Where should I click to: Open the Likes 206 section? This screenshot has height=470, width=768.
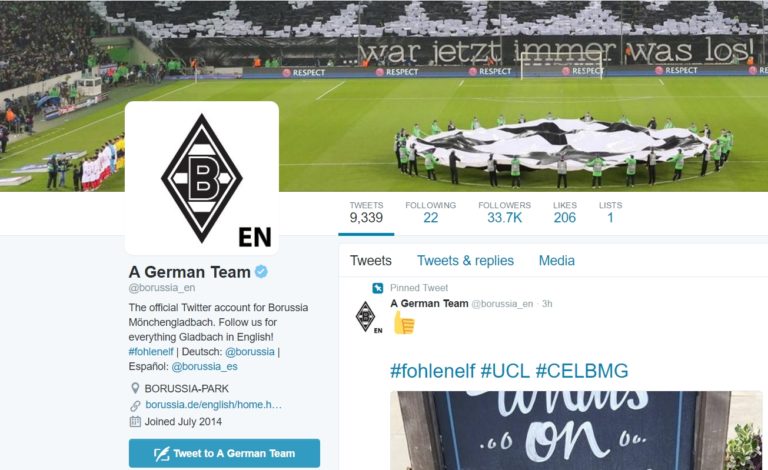click(565, 212)
